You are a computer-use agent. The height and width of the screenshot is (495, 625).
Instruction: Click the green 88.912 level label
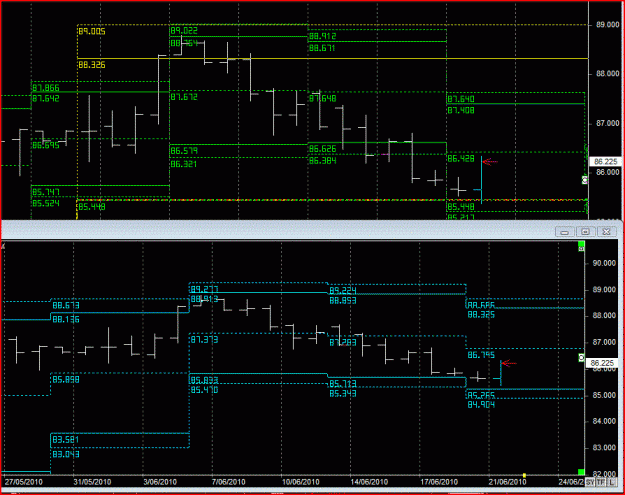pos(322,36)
